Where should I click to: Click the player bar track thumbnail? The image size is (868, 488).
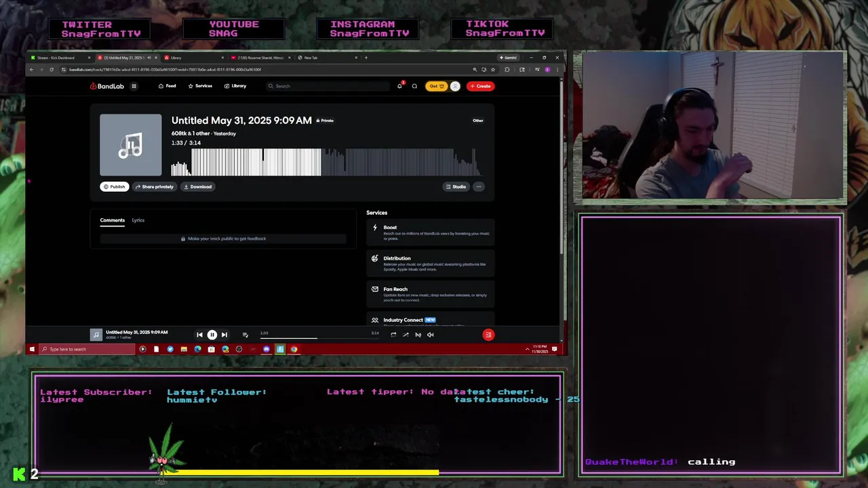96,335
